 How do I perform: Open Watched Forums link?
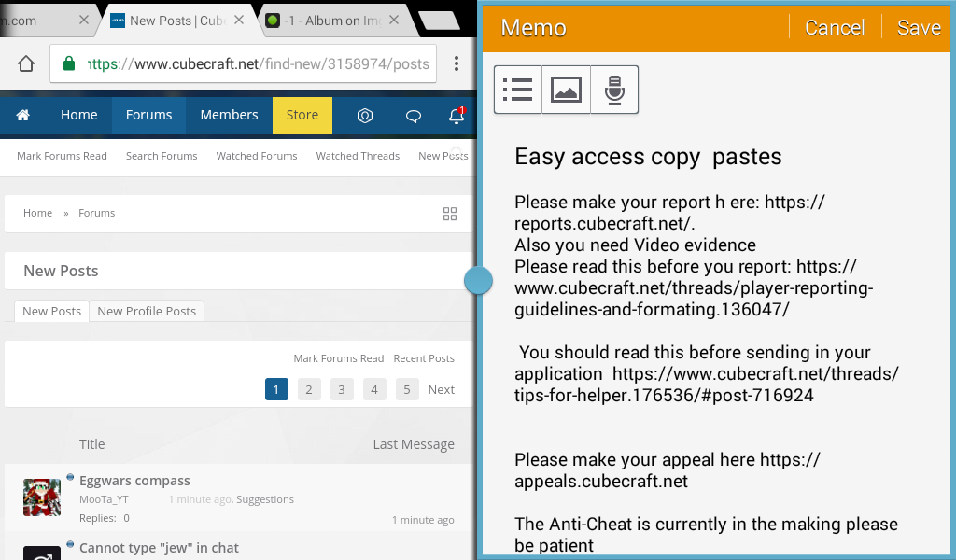(257, 156)
